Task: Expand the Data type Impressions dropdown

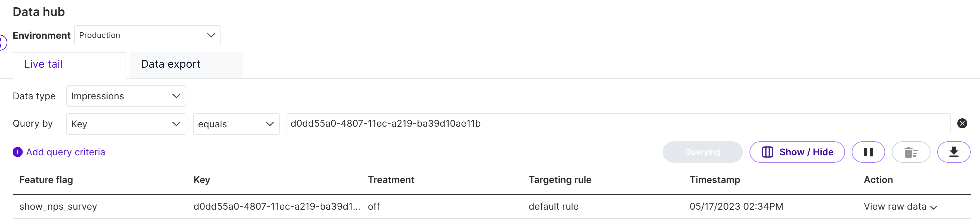Action: (x=126, y=96)
